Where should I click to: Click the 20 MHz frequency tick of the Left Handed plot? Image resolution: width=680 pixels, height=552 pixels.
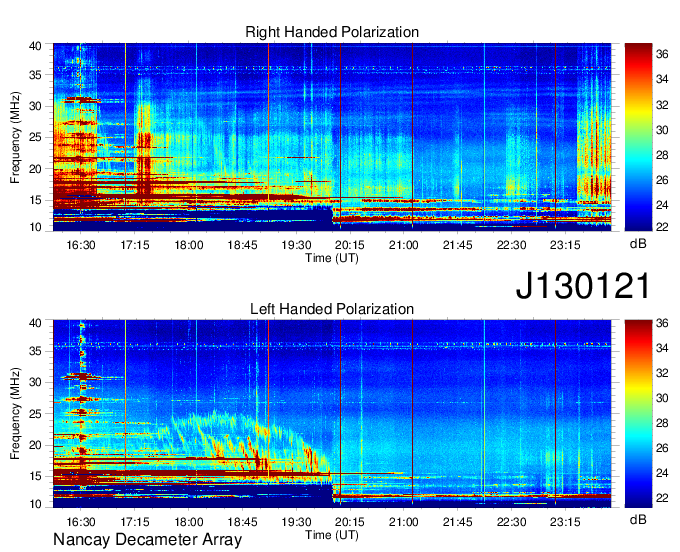[36, 445]
